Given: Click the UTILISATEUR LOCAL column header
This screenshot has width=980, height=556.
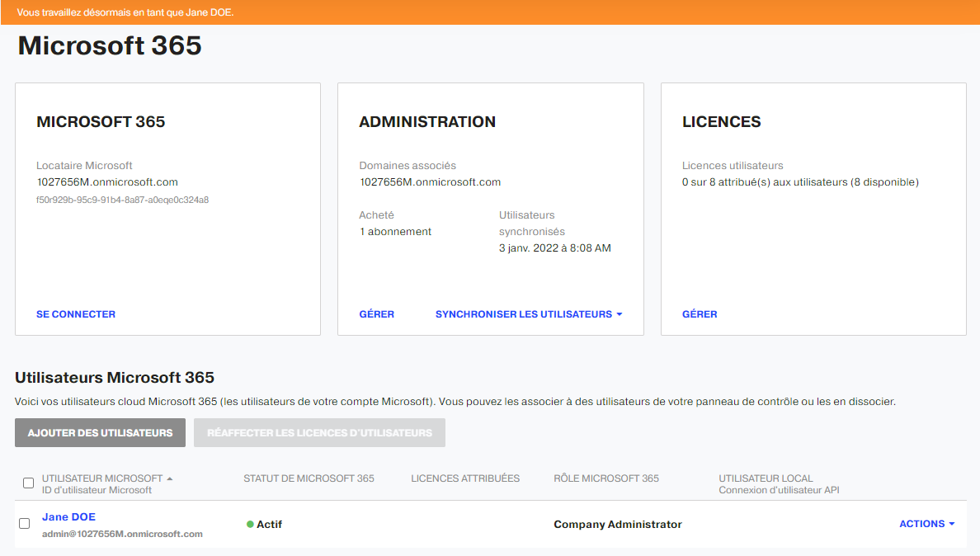Looking at the screenshot, I should (x=766, y=478).
